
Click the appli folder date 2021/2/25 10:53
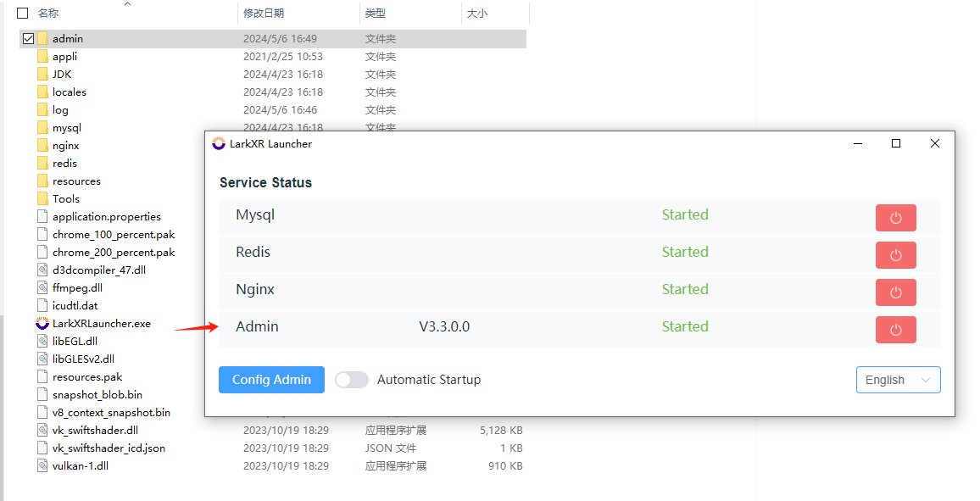[x=283, y=56]
